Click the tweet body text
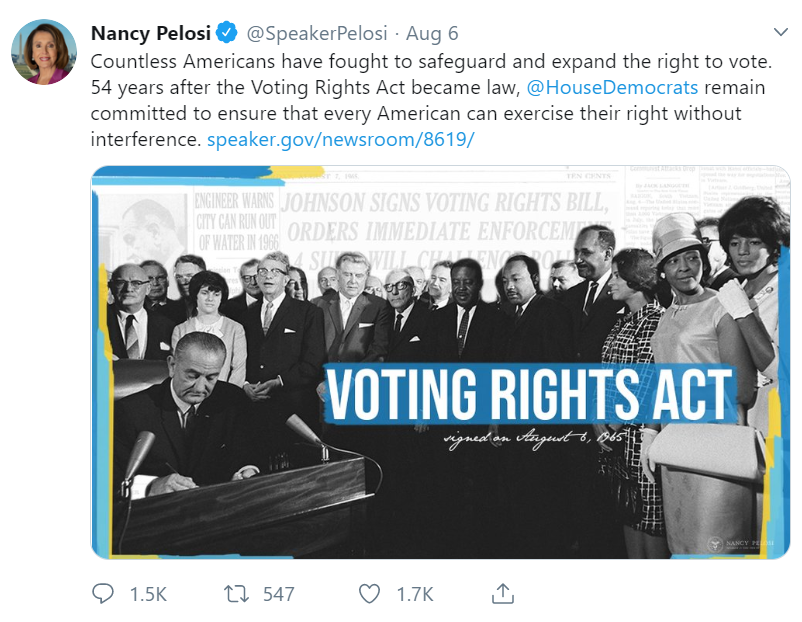Screen dimensions: 802x622 tap(431, 100)
